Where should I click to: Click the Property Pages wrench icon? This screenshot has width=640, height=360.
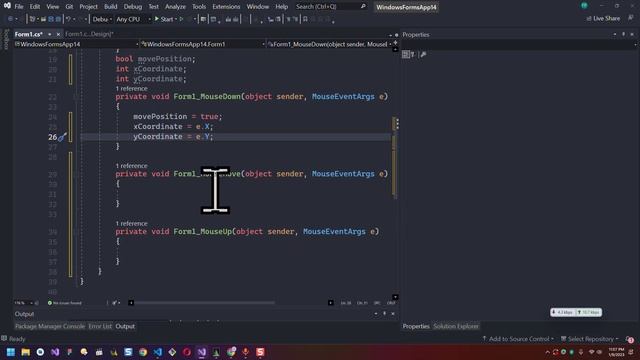click(x=423, y=54)
